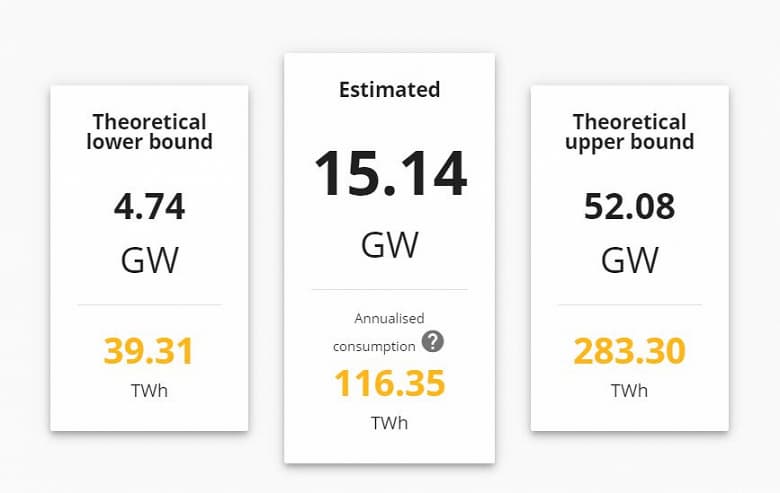
Task: Click the GW unit under 15.14
Action: click(390, 243)
